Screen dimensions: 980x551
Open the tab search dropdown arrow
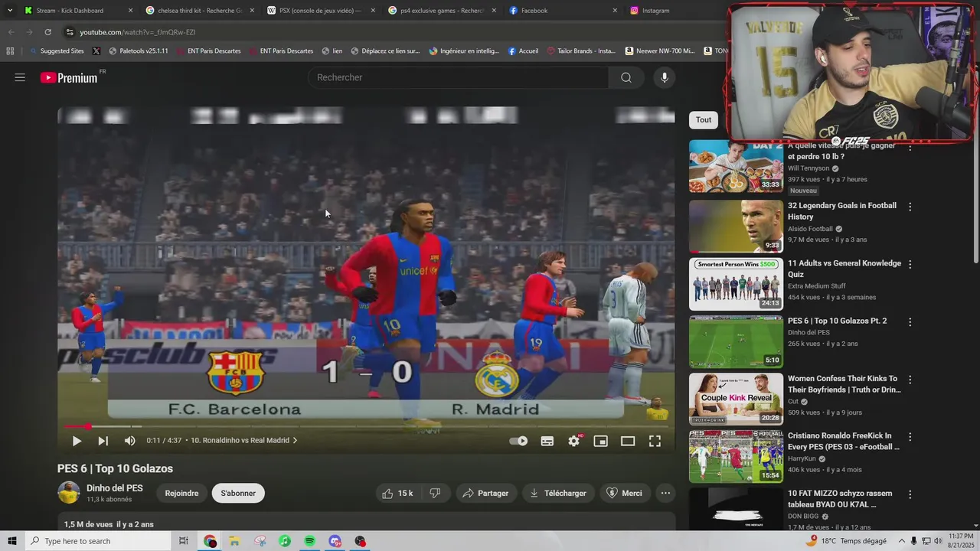click(x=10, y=11)
